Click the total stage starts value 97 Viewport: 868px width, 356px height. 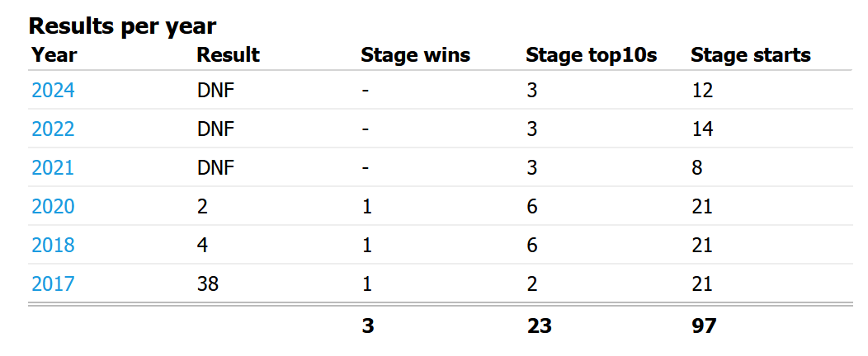pyautogui.click(x=705, y=326)
